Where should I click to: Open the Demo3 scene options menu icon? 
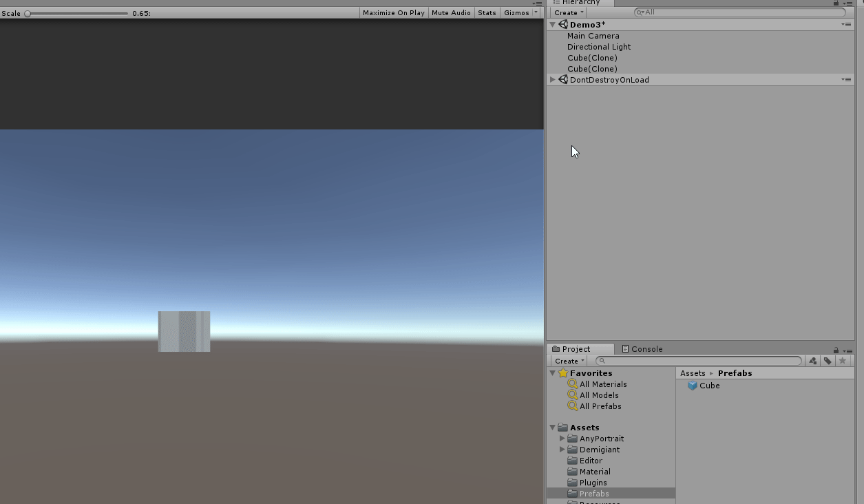(846, 25)
